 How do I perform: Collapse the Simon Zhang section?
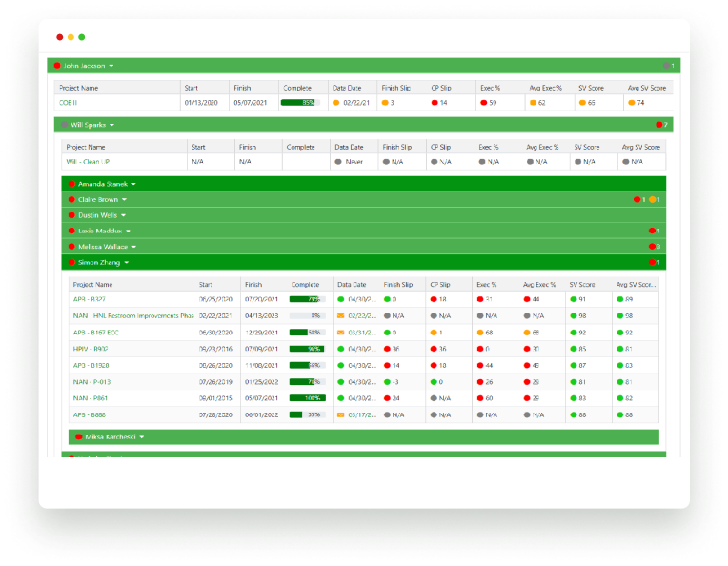(125, 262)
